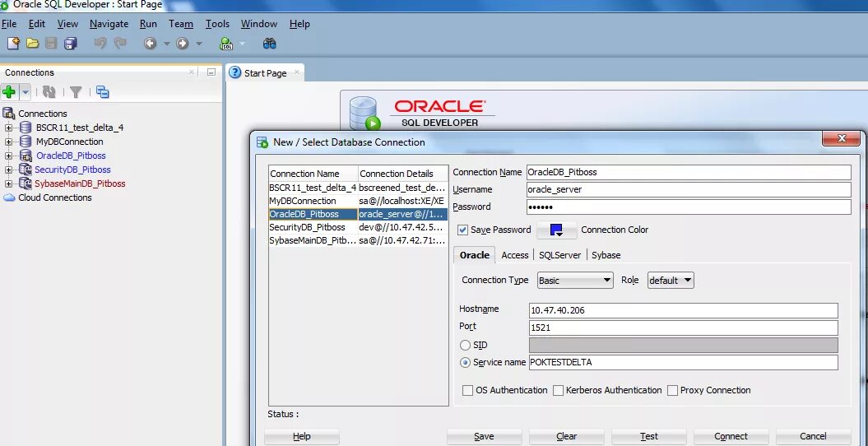Click the Test button
Viewport: 868px width, 446px height.
649,436
